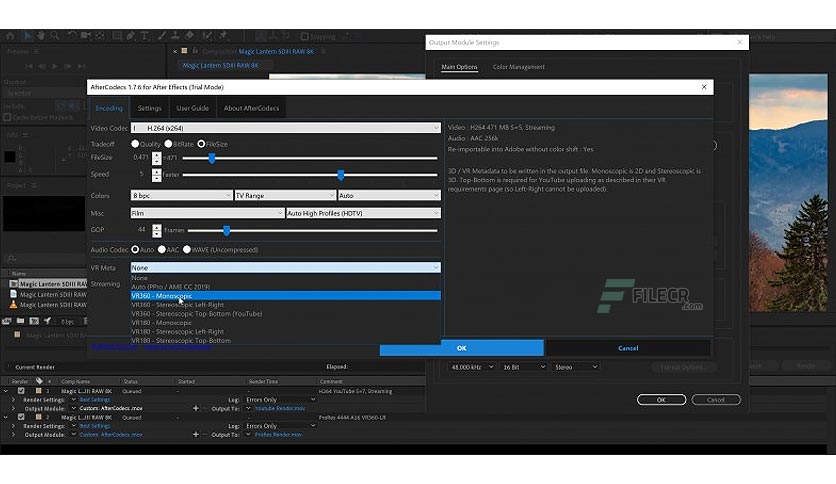The image size is (836, 484).
Task: Select the BitRate tradeoff radio button
Action: (168, 144)
